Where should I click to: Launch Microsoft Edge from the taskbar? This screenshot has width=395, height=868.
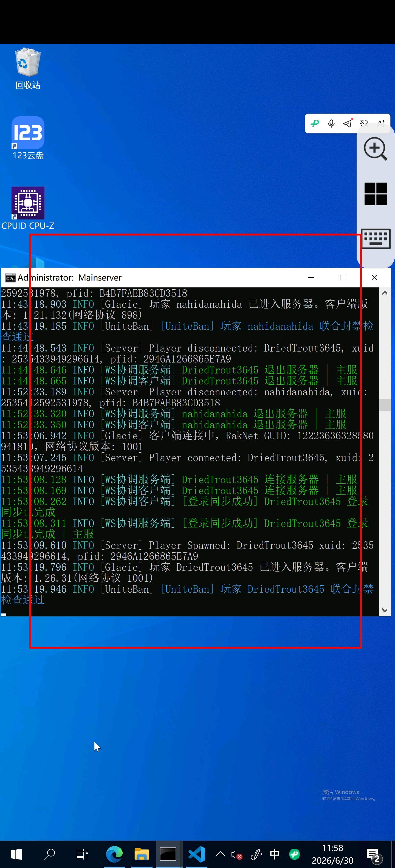pos(114,854)
